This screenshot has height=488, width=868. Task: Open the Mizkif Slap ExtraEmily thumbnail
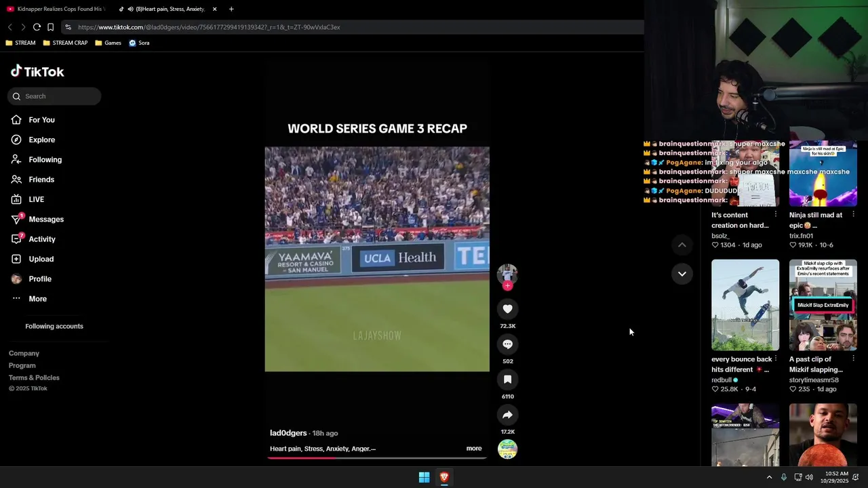coord(823,305)
